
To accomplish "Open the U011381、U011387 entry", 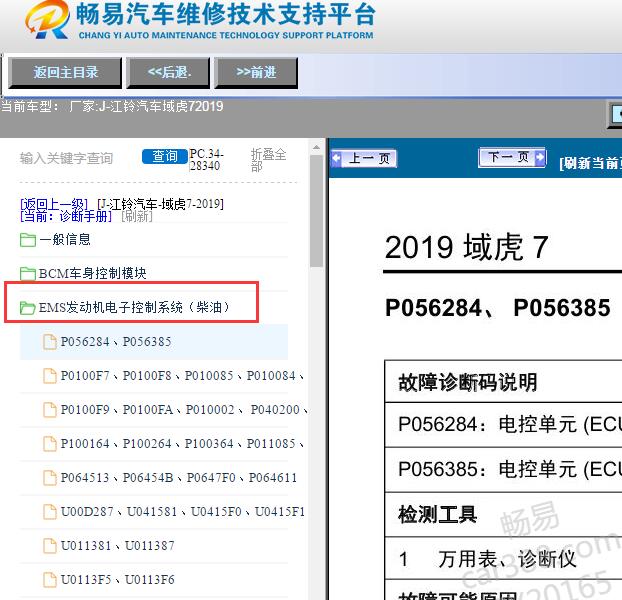I will [x=117, y=546].
